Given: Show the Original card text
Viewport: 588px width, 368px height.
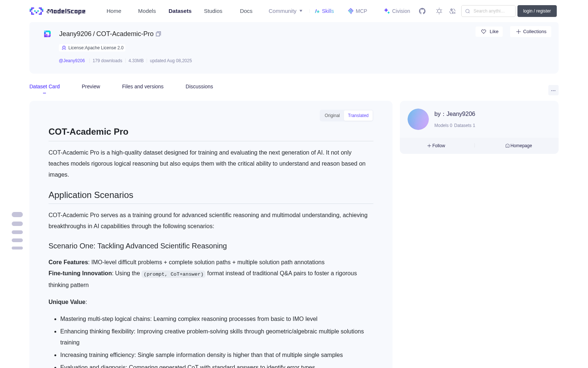Looking at the screenshot, I should tap(332, 116).
